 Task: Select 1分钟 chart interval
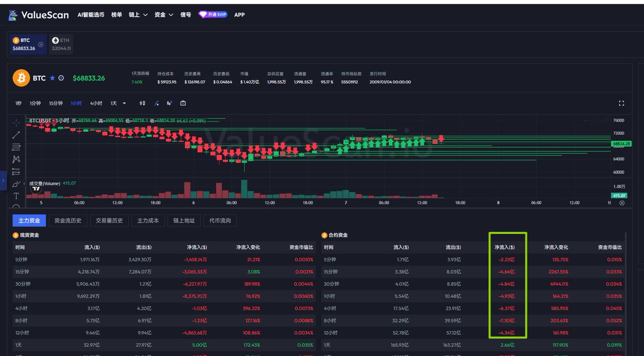[35, 103]
